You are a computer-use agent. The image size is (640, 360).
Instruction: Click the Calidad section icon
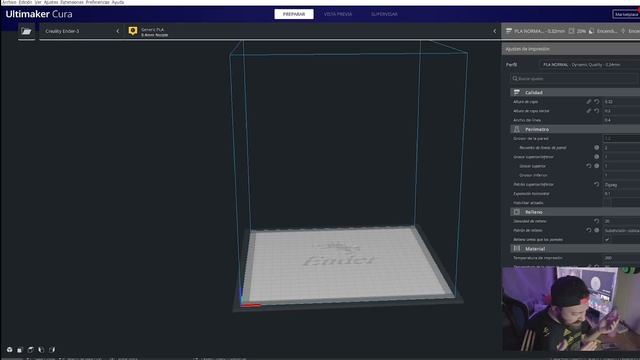point(517,92)
